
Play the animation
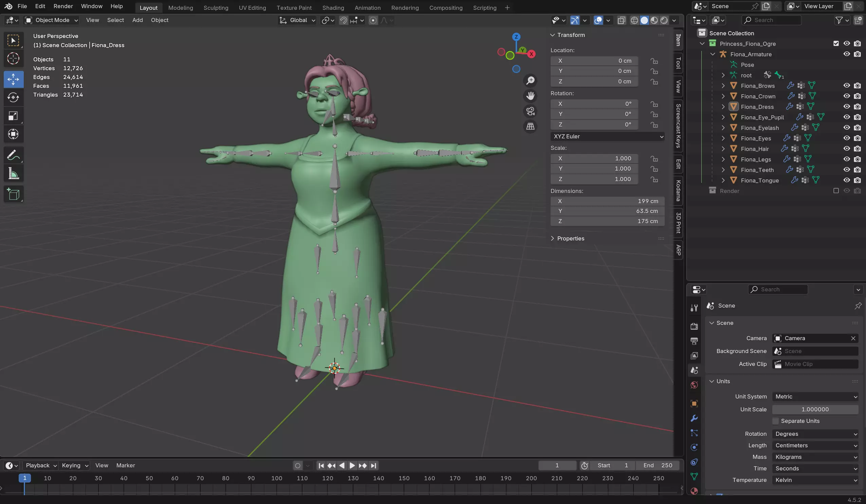pos(352,466)
